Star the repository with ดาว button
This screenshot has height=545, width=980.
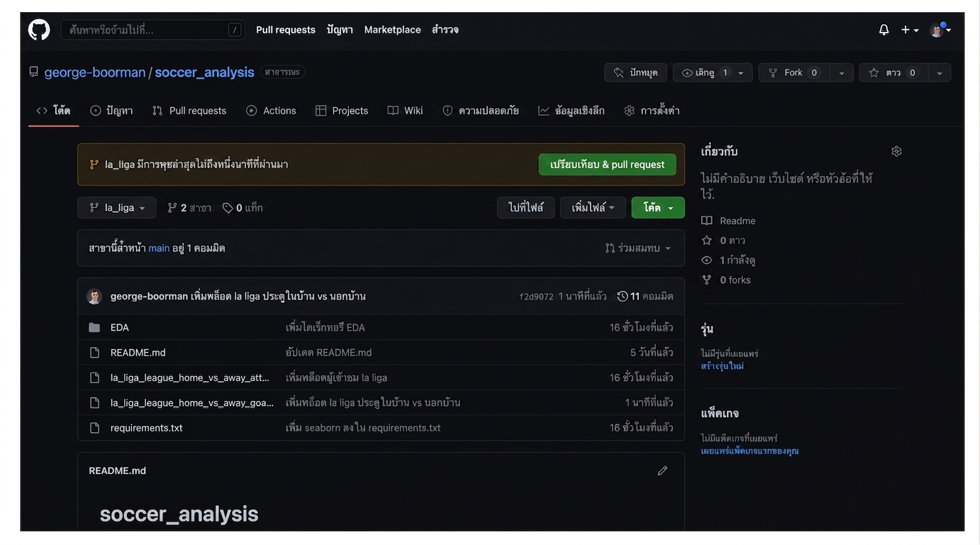pos(893,72)
